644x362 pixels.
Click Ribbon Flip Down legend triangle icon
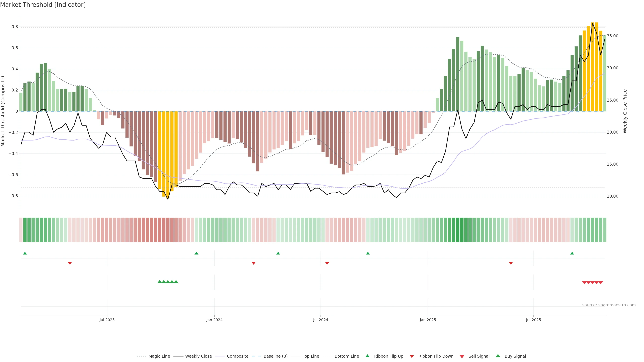pyautogui.click(x=412, y=356)
